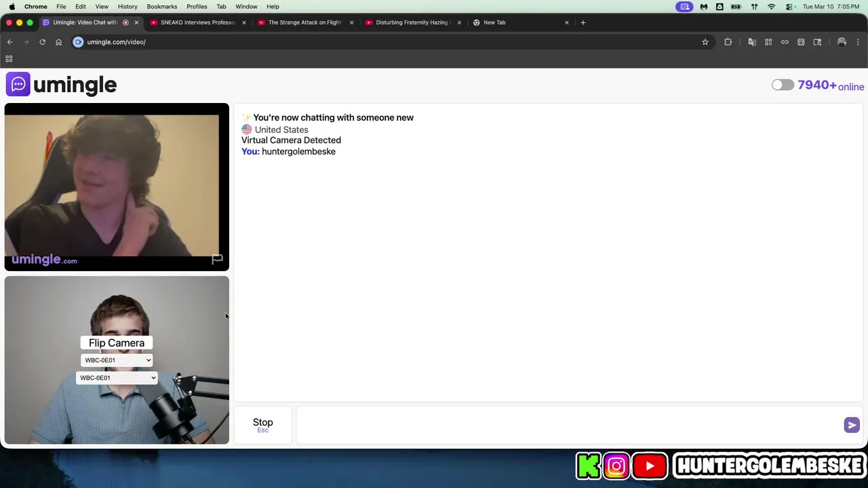The width and height of the screenshot is (868, 488).
Task: Switch to SNEAKO Interviews Professor tab
Action: point(198,22)
